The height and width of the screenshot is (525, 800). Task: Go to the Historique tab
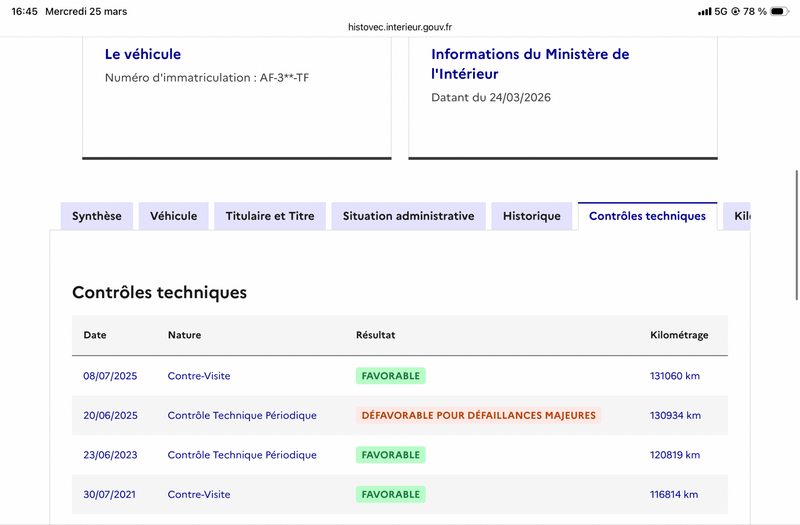532,216
